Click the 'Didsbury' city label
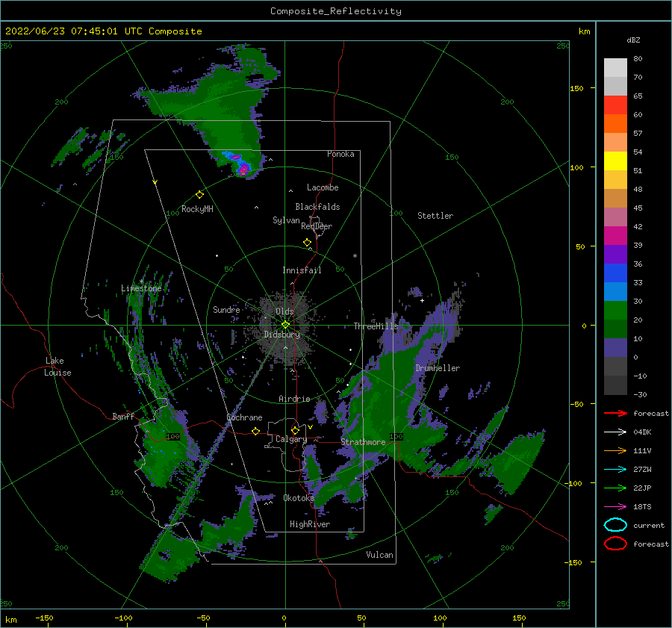This screenshot has height=628, width=672. (281, 335)
